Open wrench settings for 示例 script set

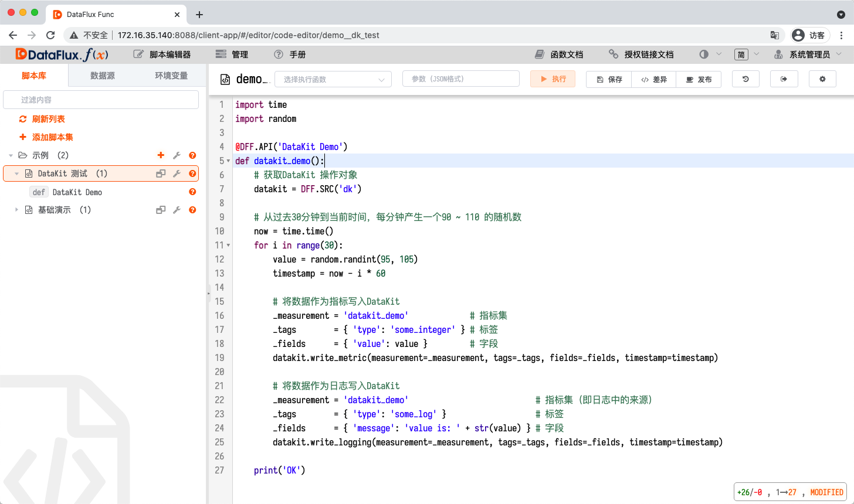coord(177,155)
